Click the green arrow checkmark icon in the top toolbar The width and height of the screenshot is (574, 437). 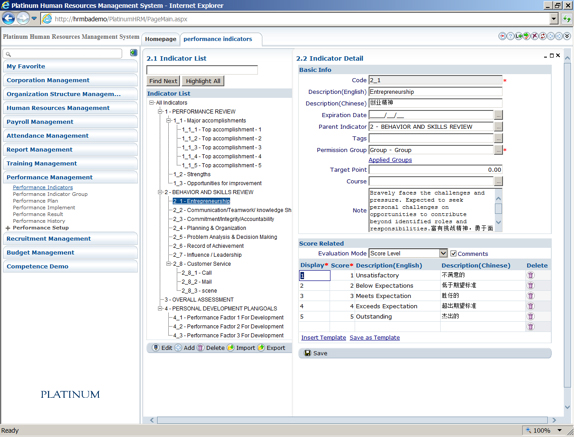pyautogui.click(x=526, y=36)
